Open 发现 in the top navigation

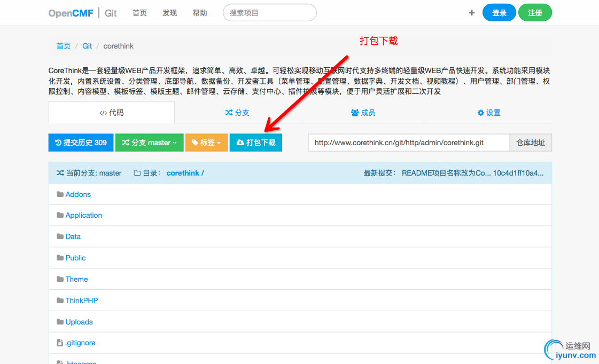point(169,13)
